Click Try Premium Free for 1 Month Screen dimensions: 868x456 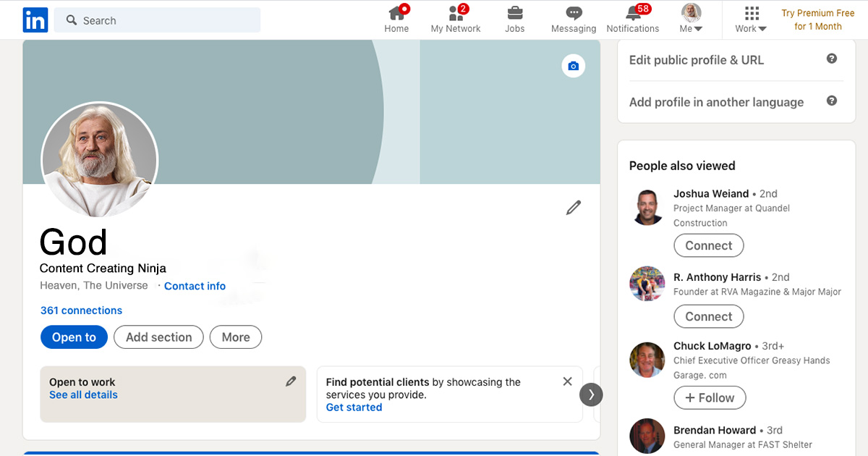[x=818, y=20]
